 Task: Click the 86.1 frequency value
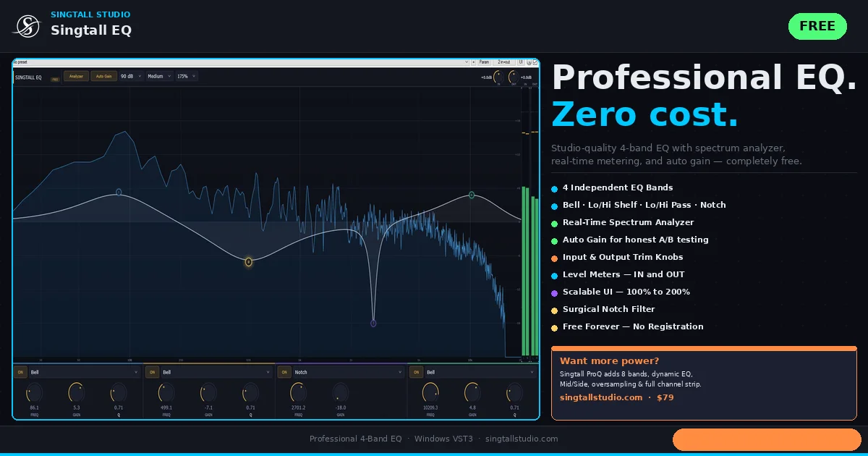point(34,408)
